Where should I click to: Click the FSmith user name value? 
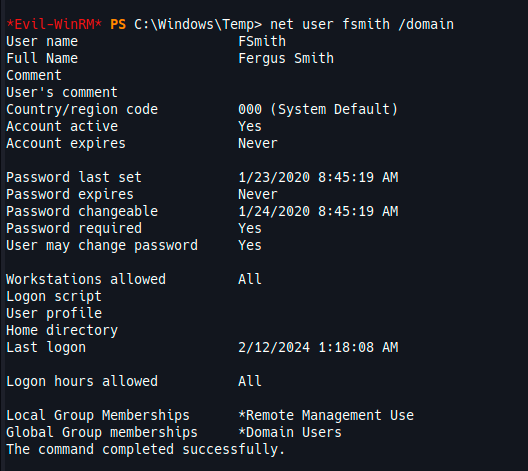(262, 41)
